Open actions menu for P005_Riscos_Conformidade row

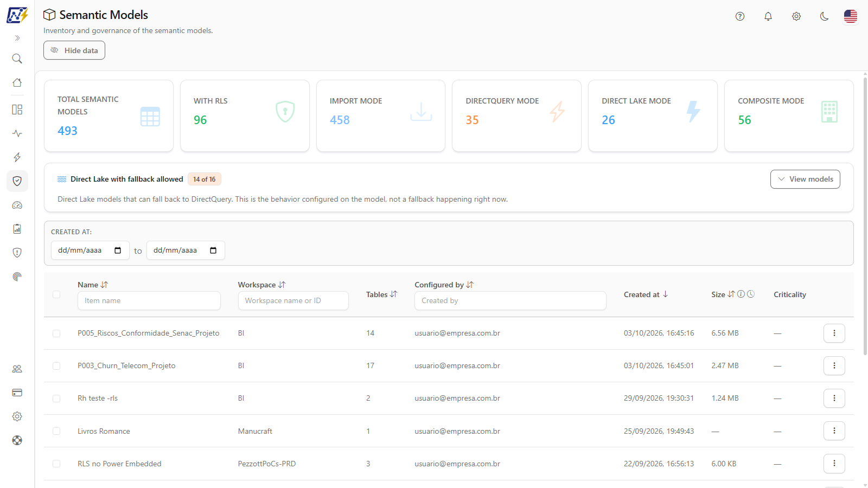(x=834, y=333)
